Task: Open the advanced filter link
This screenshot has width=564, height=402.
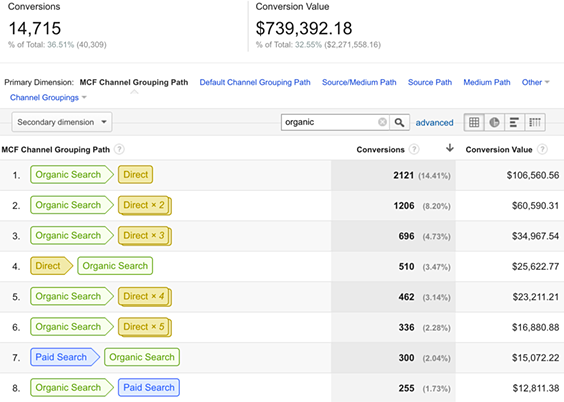Action: click(435, 123)
